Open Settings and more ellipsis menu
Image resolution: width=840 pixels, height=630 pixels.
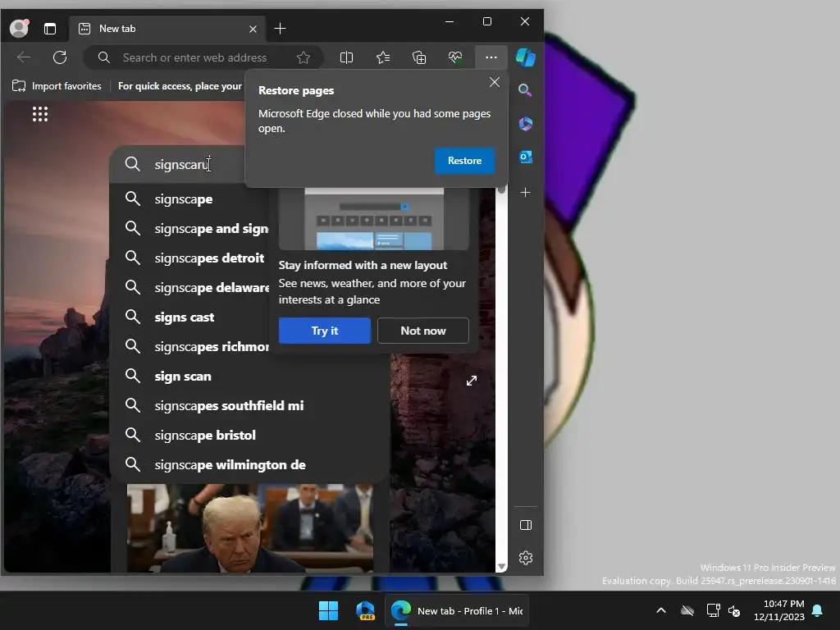tap(491, 57)
